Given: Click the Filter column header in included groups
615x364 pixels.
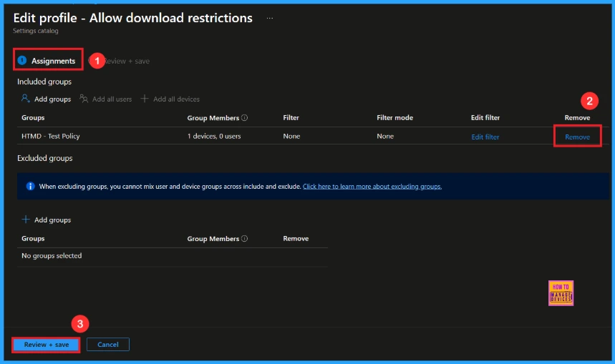Looking at the screenshot, I should click(x=291, y=117).
